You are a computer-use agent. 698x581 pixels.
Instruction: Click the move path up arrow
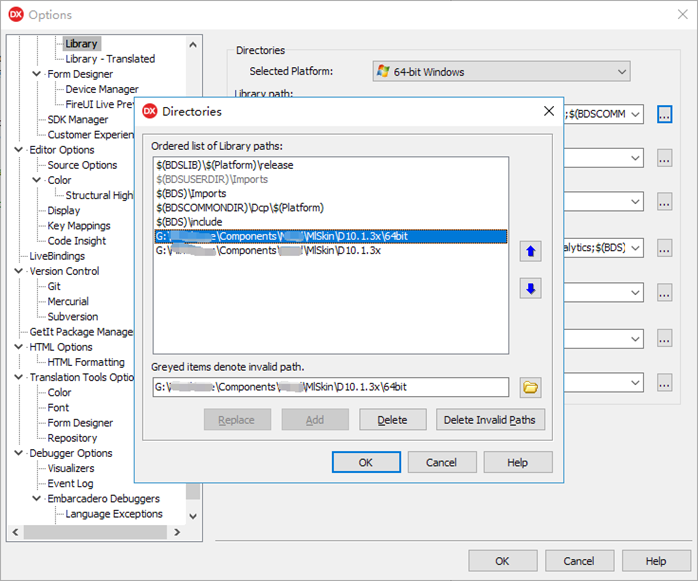pos(531,252)
